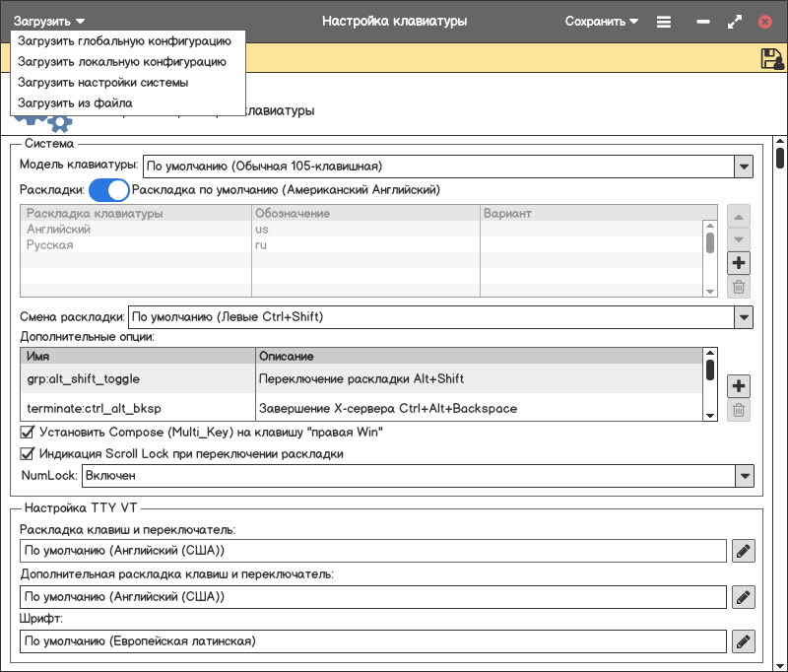Open the keyboard model dropdown
The image size is (788, 672).
coord(743,167)
